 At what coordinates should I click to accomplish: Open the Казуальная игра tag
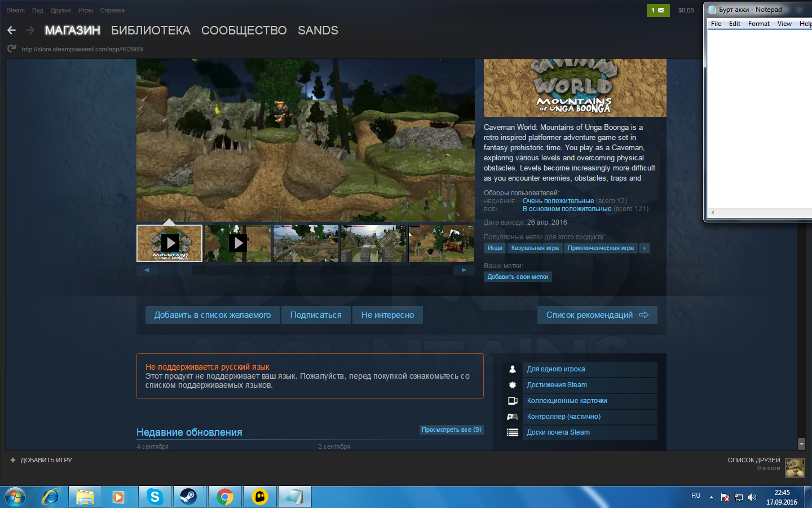click(x=535, y=248)
